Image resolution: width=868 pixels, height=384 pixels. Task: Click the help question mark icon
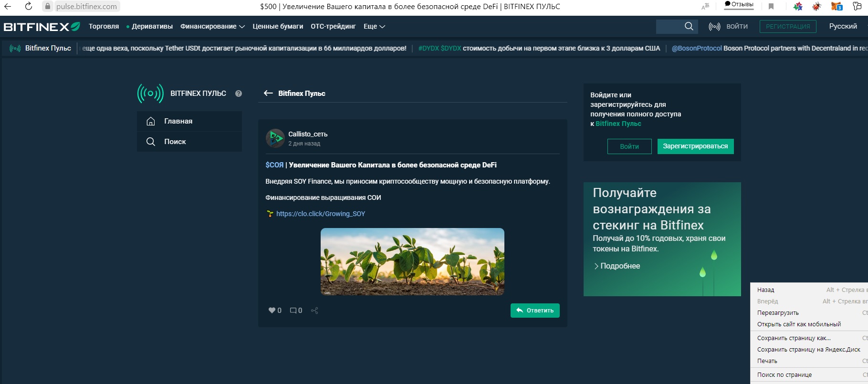click(239, 93)
